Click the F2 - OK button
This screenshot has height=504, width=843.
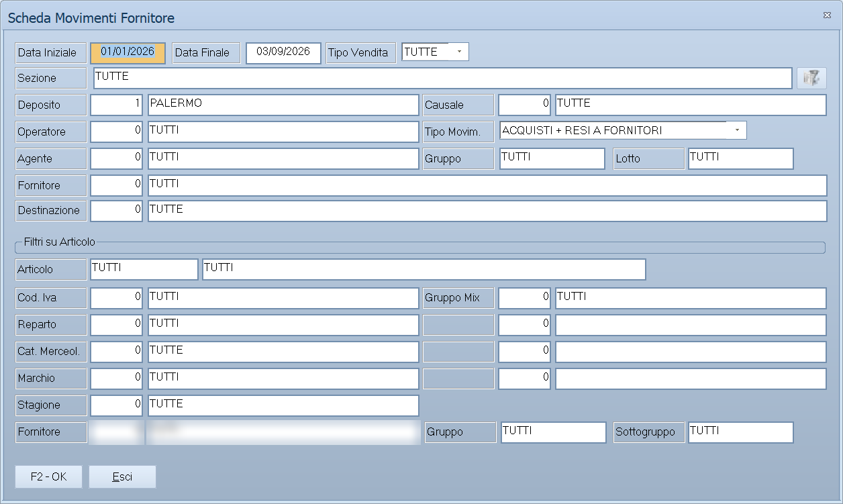pos(49,477)
